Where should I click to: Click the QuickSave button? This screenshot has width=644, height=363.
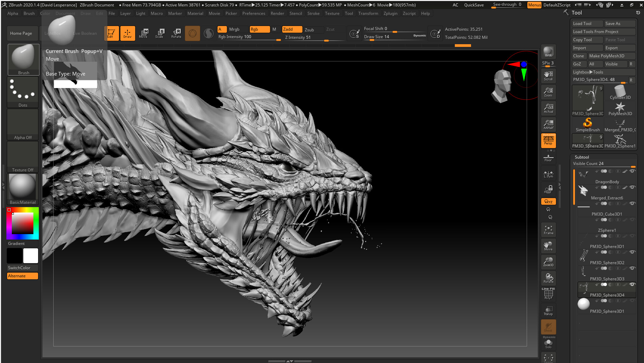click(474, 5)
